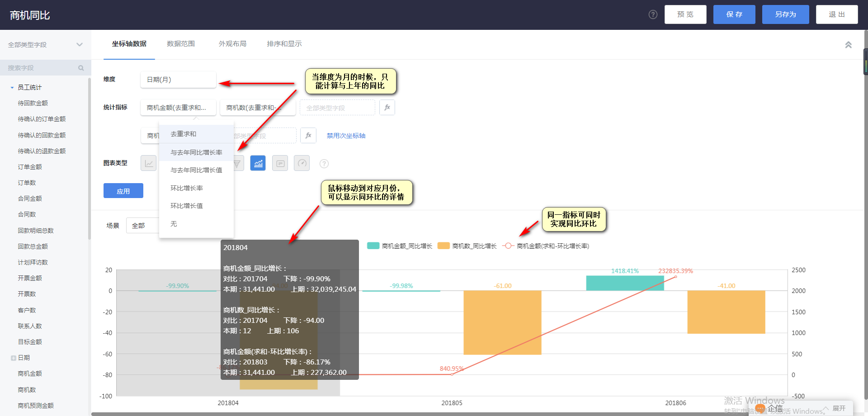Toggle 商机金额_同比增长 legend series
The width and height of the screenshot is (868, 416).
[x=400, y=246]
